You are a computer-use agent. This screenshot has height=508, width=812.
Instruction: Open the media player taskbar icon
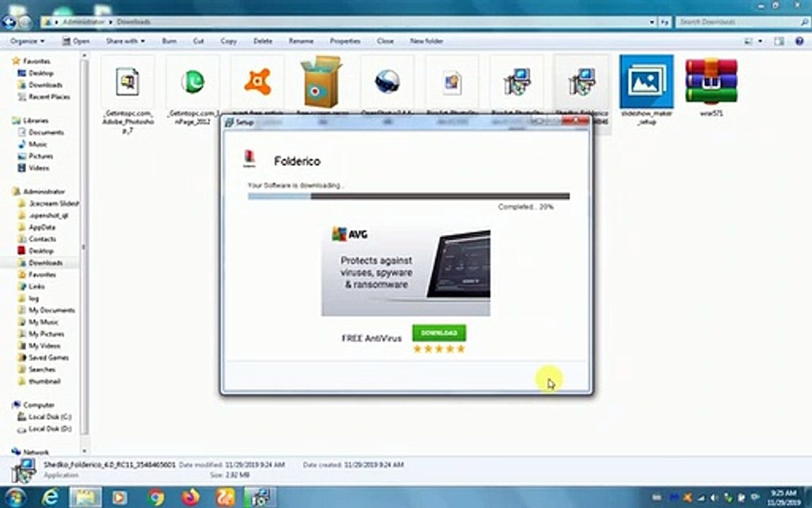coord(120,497)
